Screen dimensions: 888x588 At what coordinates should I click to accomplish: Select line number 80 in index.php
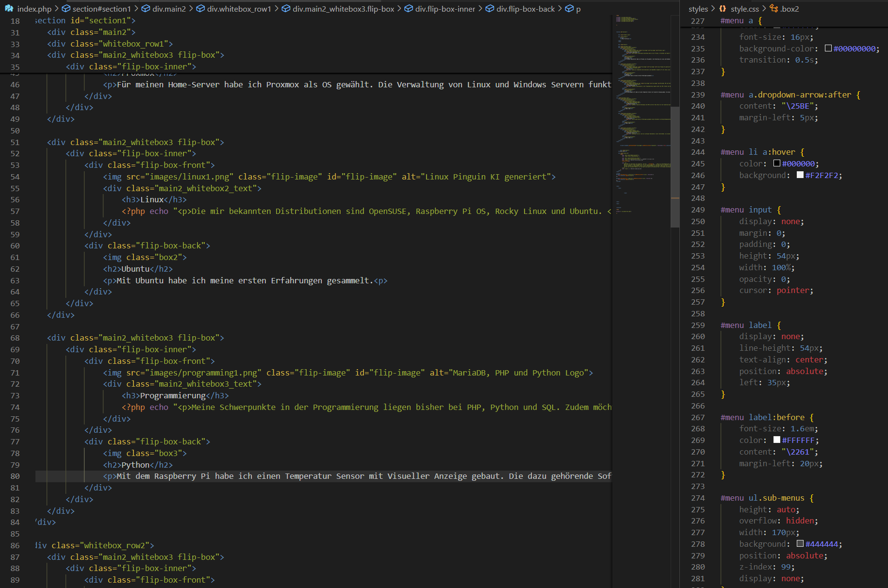tap(15, 476)
